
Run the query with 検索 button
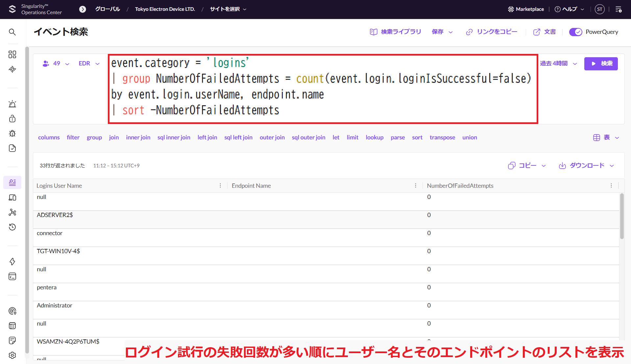(601, 63)
